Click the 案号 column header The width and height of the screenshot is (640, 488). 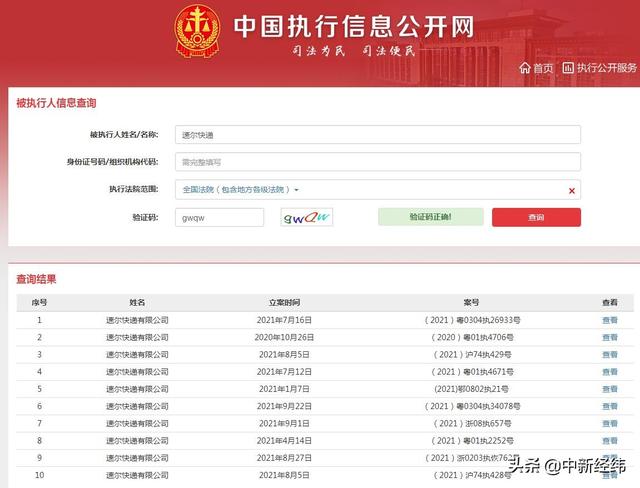click(x=471, y=302)
